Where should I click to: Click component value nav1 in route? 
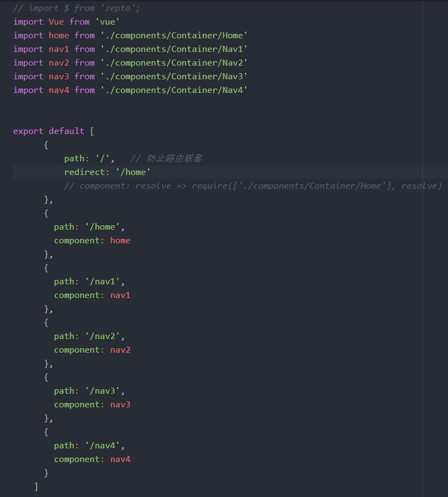click(x=120, y=295)
